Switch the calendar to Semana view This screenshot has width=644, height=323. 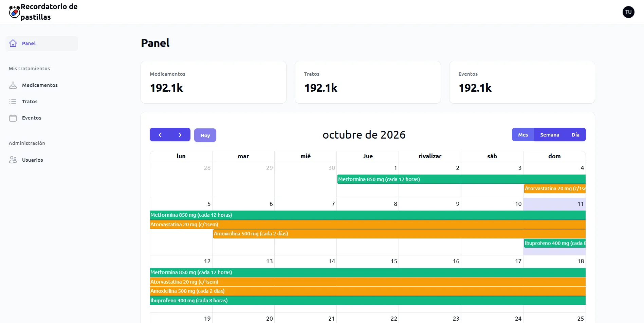(x=550, y=135)
